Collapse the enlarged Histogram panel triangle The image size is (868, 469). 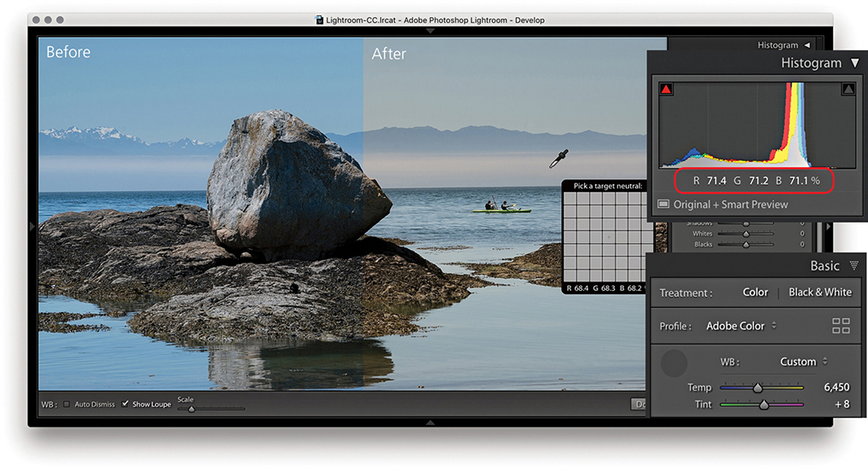[x=854, y=62]
